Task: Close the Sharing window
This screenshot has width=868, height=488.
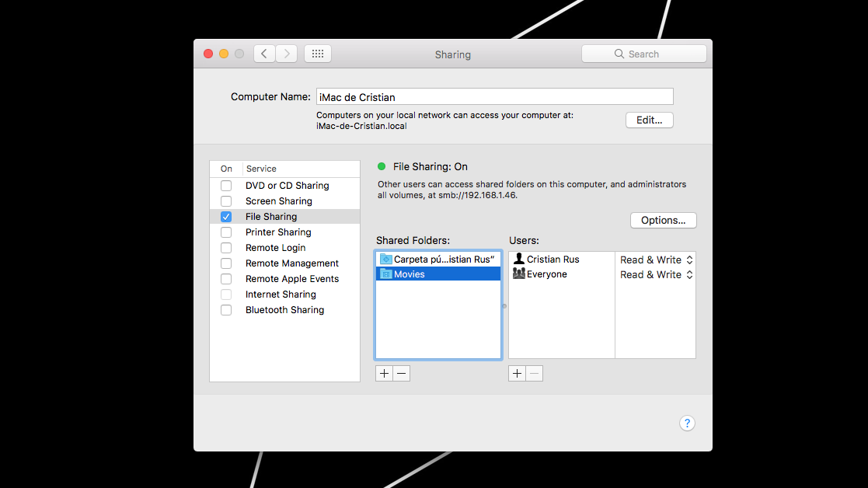Action: (208, 54)
